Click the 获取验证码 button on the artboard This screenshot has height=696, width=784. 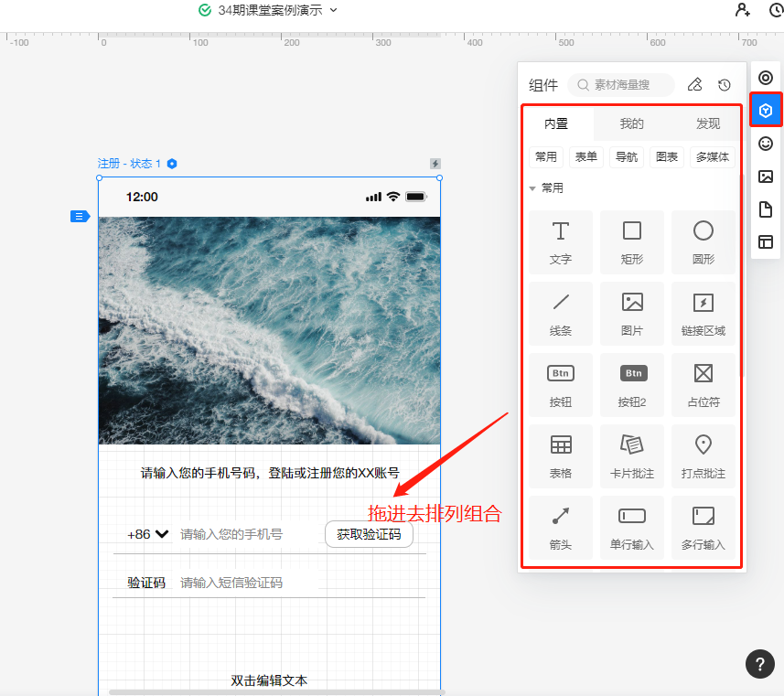(369, 534)
